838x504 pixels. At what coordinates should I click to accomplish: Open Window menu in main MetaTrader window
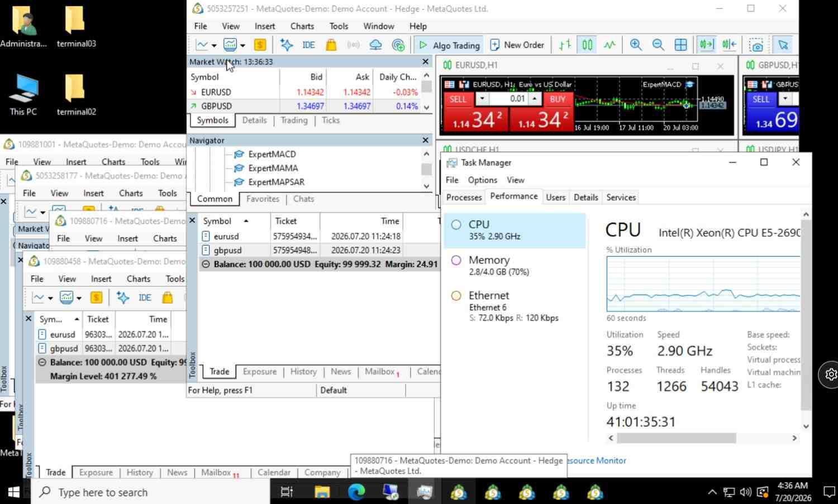tap(378, 26)
